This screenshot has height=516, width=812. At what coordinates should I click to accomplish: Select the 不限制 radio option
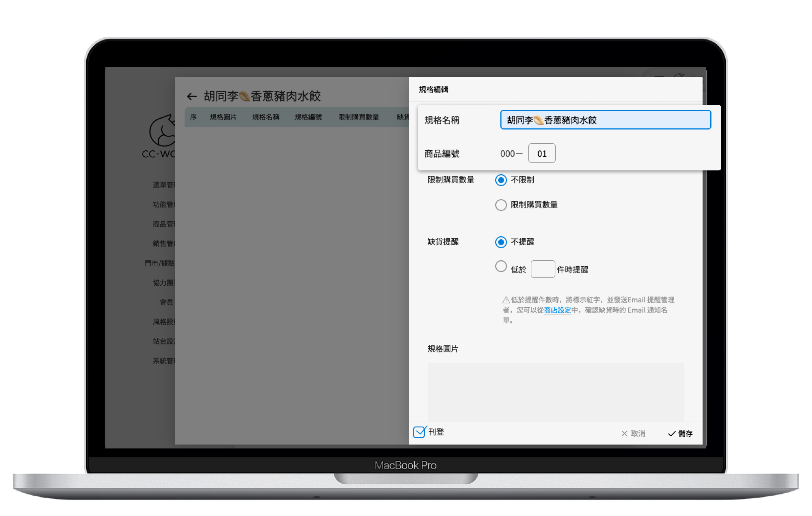pos(501,180)
